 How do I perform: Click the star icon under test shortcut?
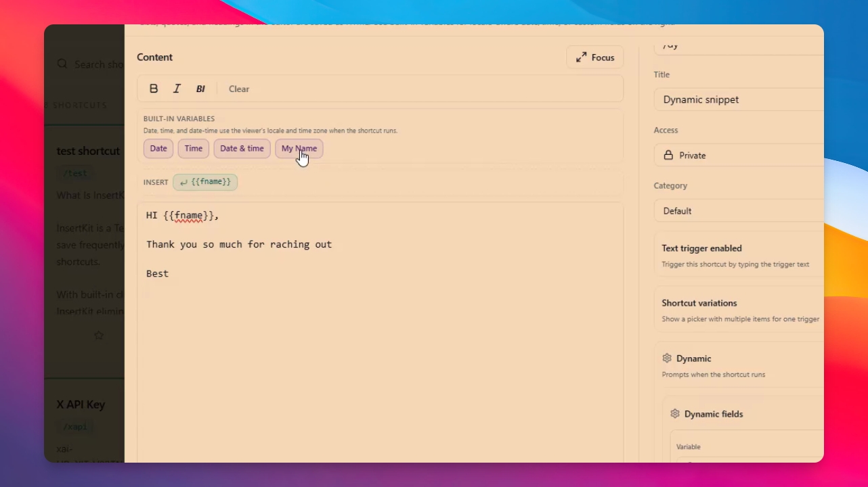(99, 335)
